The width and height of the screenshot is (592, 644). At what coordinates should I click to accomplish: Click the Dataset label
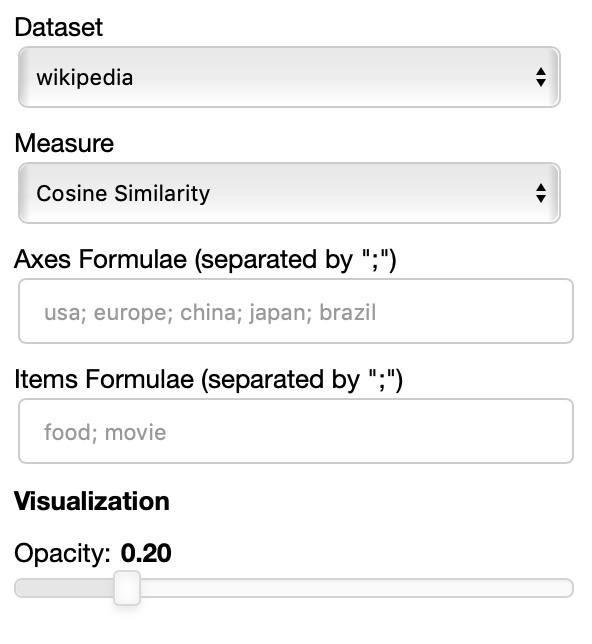point(58,28)
